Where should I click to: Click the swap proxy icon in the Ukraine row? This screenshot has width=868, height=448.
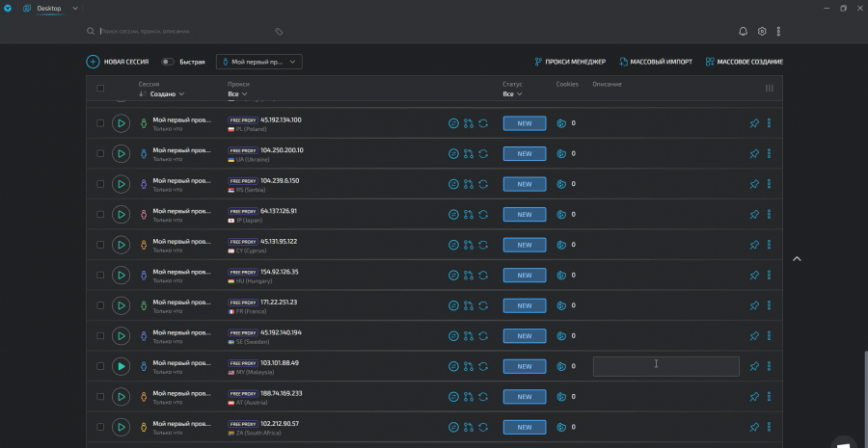pyautogui.click(x=453, y=154)
